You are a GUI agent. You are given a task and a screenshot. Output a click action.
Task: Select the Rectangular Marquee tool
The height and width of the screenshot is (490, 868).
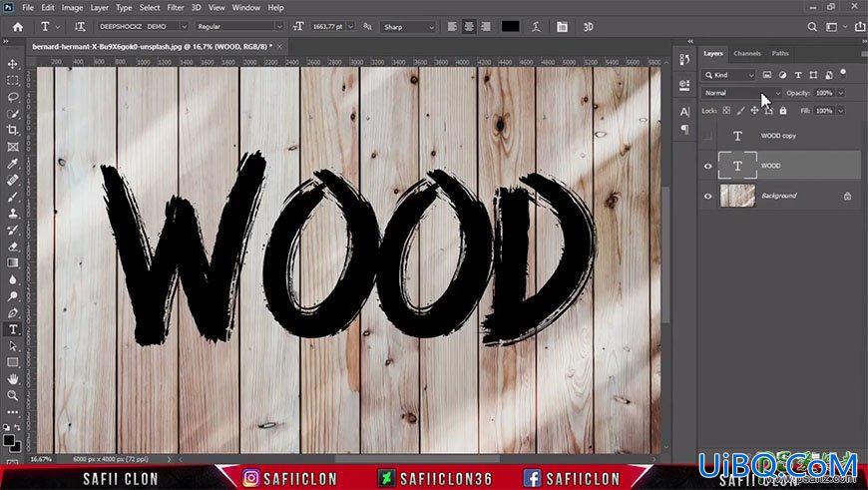[13, 80]
